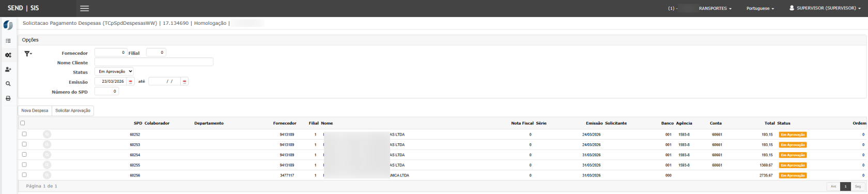The image size is (868, 194).
Task: Click fornecedor number 3477117
Action: [x=287, y=176]
